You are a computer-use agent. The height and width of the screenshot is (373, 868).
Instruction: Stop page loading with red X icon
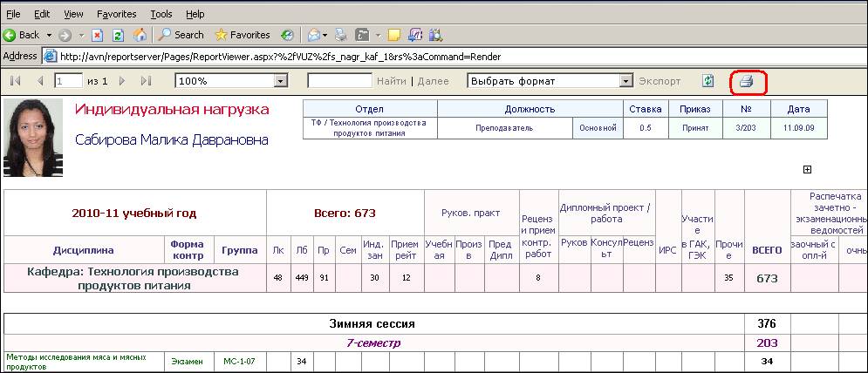tap(98, 35)
